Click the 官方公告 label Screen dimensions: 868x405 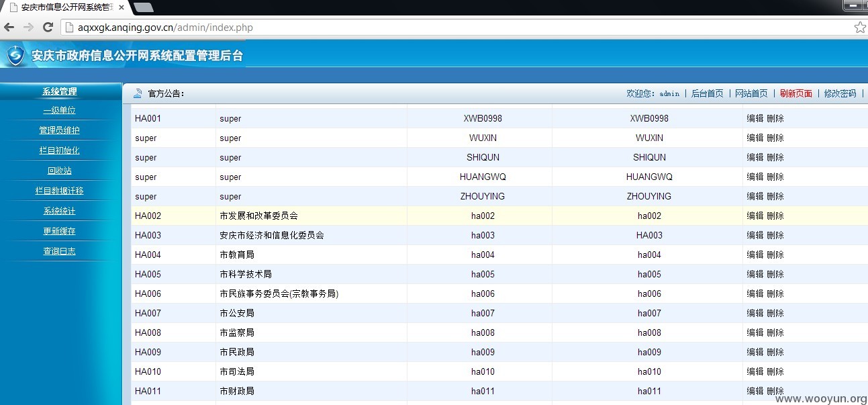coord(166,93)
